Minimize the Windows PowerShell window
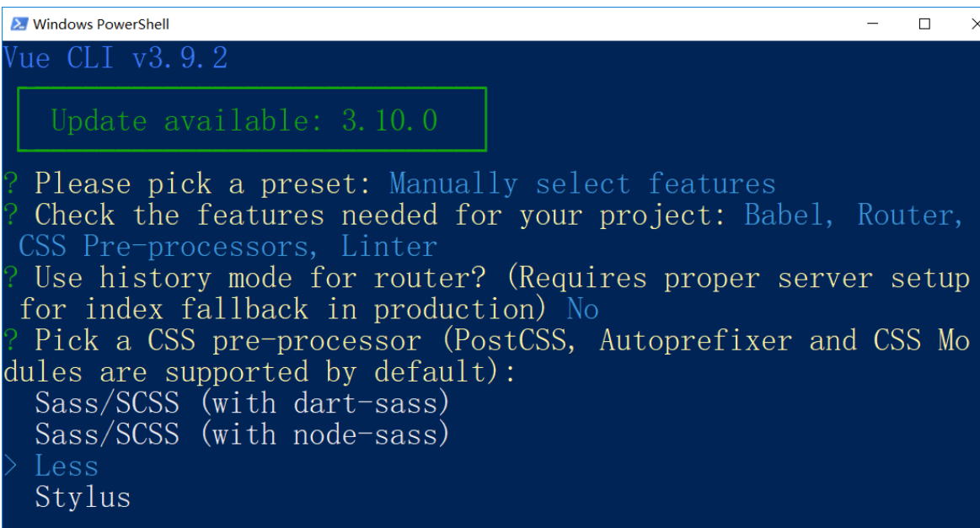Viewport: 980px width, 528px height. click(x=872, y=24)
